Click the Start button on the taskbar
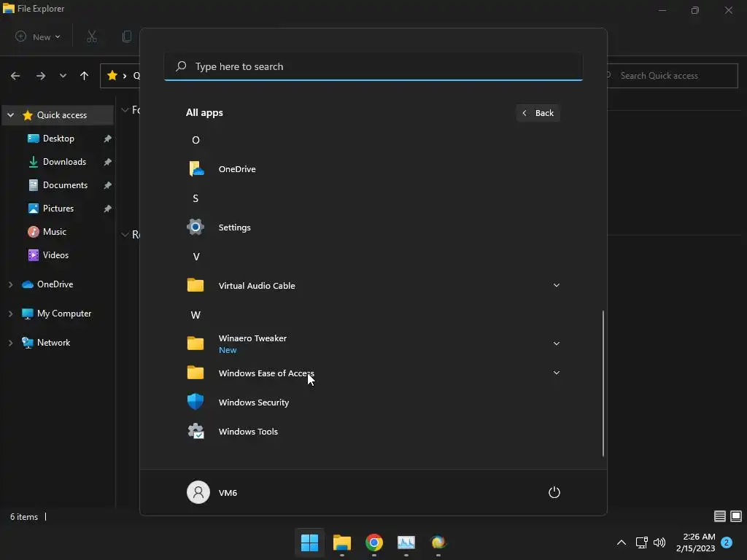This screenshot has height=560, width=747. click(x=309, y=542)
